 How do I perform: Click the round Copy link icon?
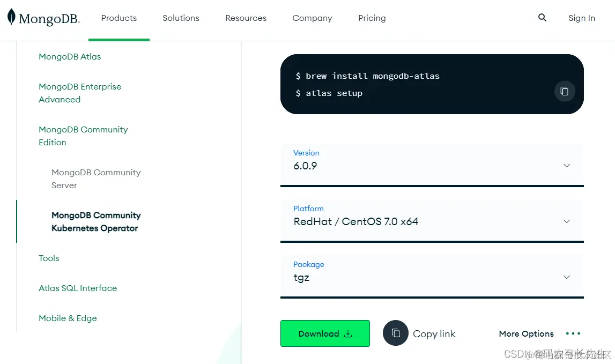(395, 333)
